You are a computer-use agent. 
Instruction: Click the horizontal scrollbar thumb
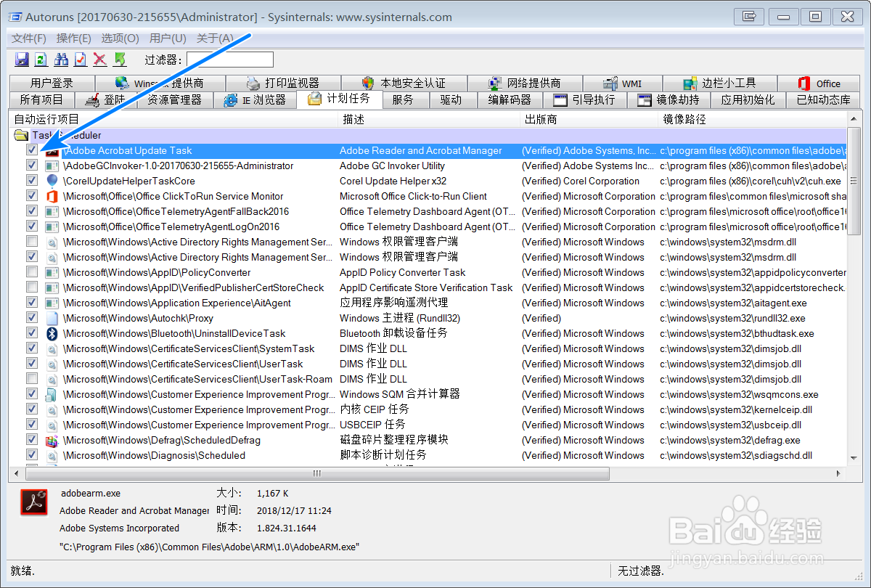point(316,473)
